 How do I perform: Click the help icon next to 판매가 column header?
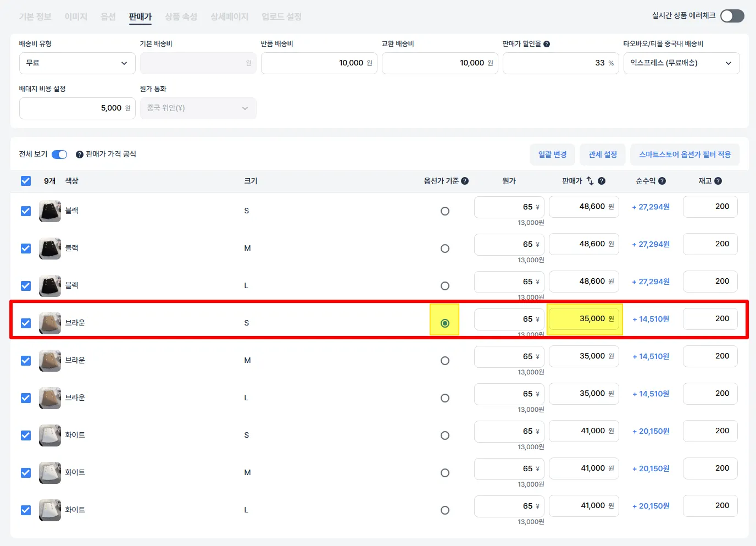coord(602,181)
